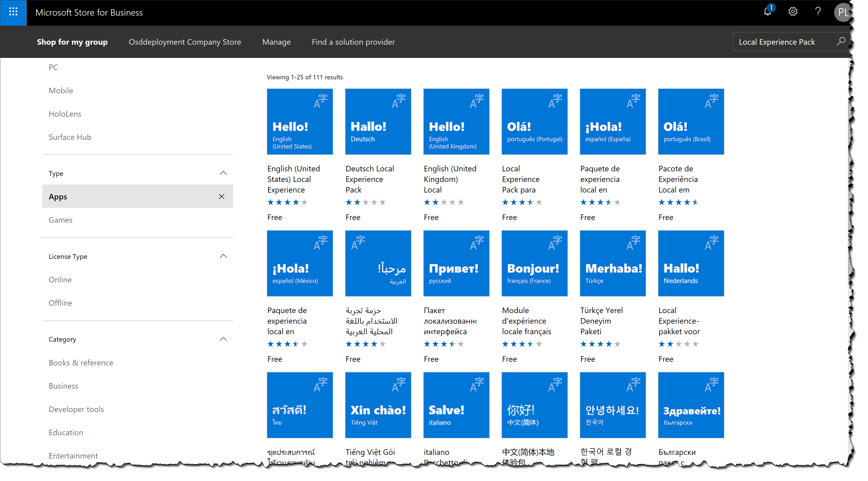Open the PL profile avatar
The width and height of the screenshot is (868, 481).
pyautogui.click(x=844, y=12)
